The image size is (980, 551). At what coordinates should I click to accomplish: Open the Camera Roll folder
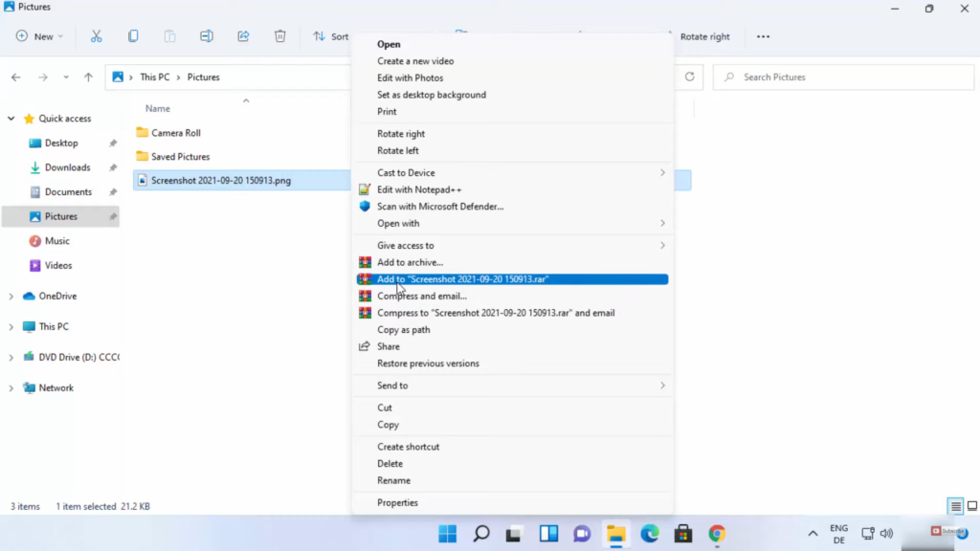point(175,133)
